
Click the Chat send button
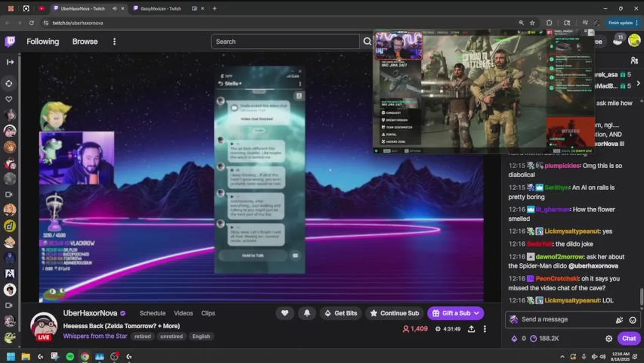click(x=629, y=338)
